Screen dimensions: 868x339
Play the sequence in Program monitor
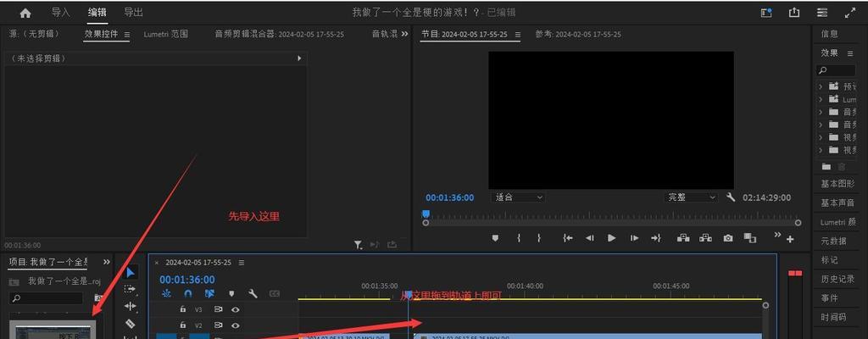tap(612, 238)
